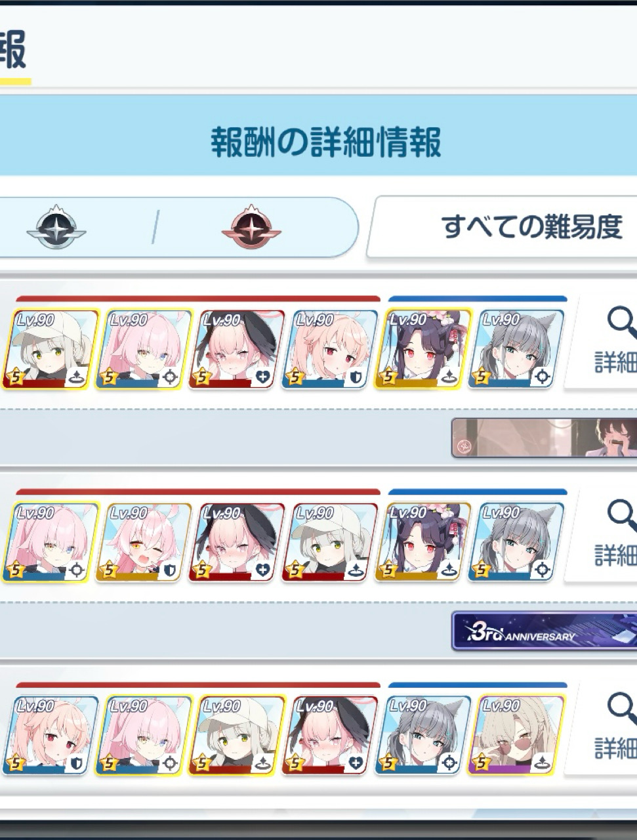This screenshot has width=637, height=840.
Task: Select peach-haired student in first team
Action: (330, 348)
